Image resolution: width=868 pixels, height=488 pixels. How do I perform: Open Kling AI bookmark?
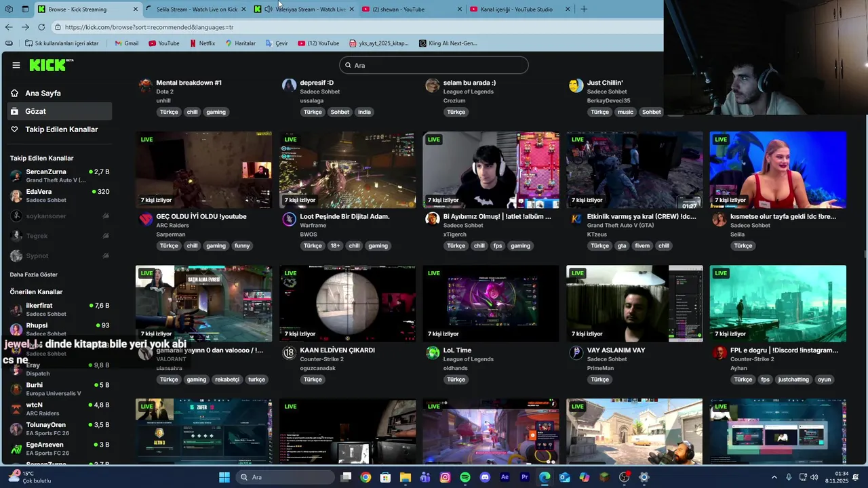(448, 43)
